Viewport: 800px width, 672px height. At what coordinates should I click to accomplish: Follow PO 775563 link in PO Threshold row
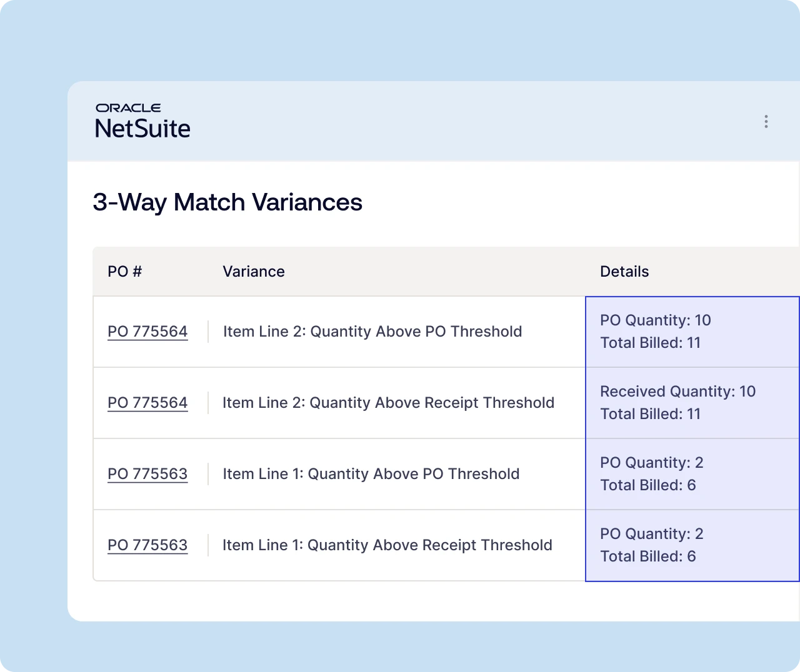pyautogui.click(x=147, y=474)
